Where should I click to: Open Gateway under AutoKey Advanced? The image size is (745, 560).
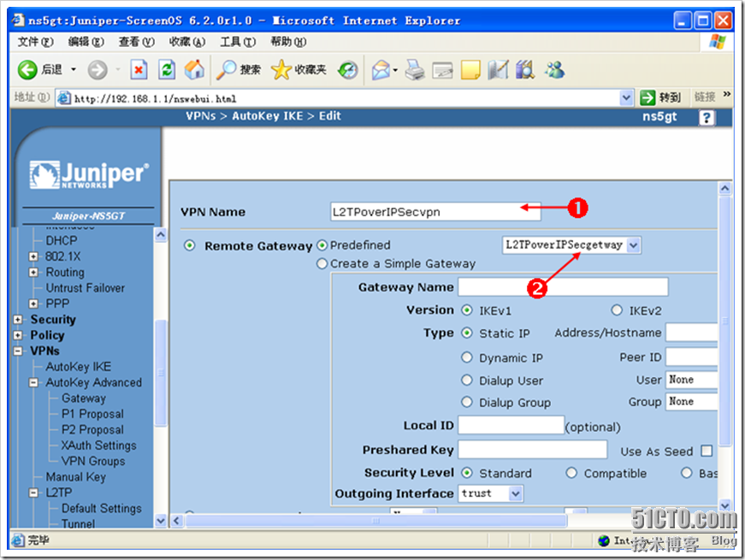point(84,398)
